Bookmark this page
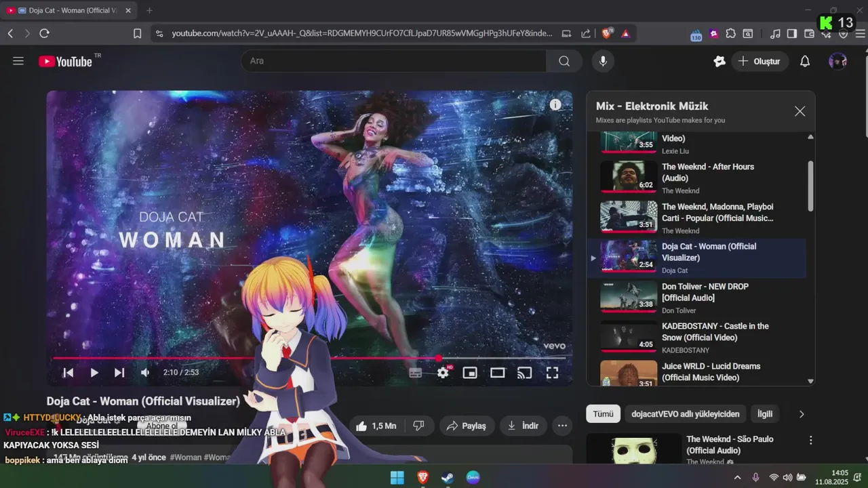The width and height of the screenshot is (868, 488). [137, 33]
